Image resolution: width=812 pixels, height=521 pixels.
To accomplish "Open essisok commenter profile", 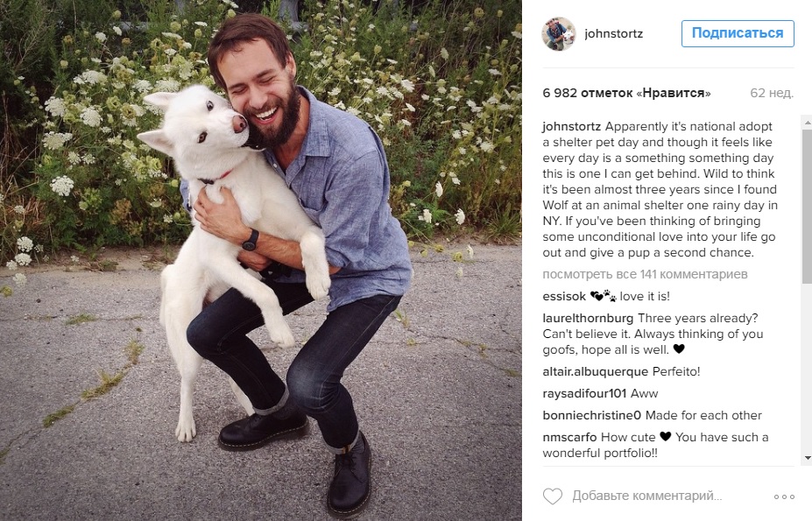I will click(x=564, y=296).
